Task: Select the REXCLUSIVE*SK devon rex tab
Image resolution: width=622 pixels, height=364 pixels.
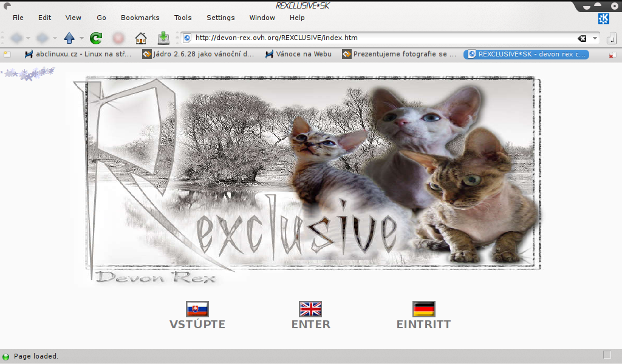Action: point(526,54)
